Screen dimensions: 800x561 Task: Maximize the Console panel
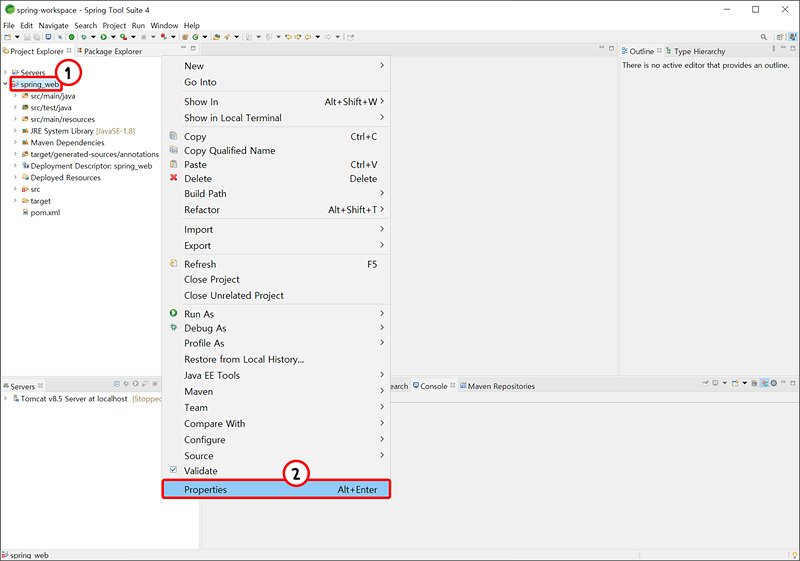(x=792, y=383)
